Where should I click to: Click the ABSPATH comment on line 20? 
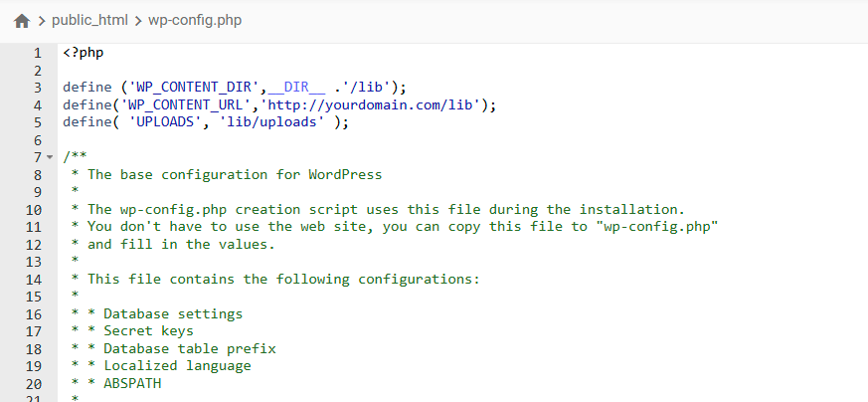coord(131,384)
